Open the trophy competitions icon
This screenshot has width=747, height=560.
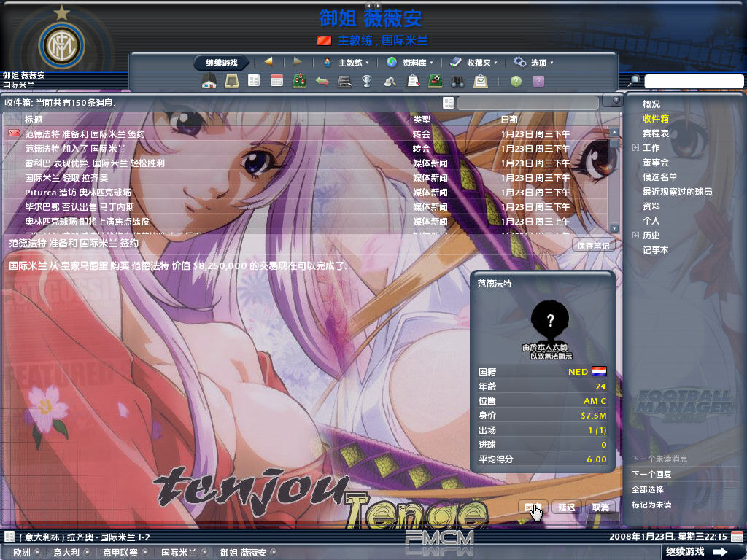(x=367, y=82)
